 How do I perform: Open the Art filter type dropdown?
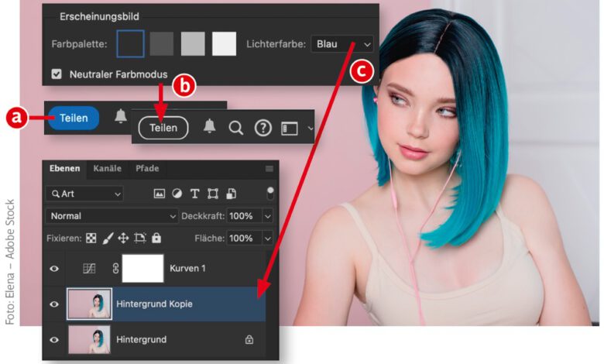coord(84,194)
